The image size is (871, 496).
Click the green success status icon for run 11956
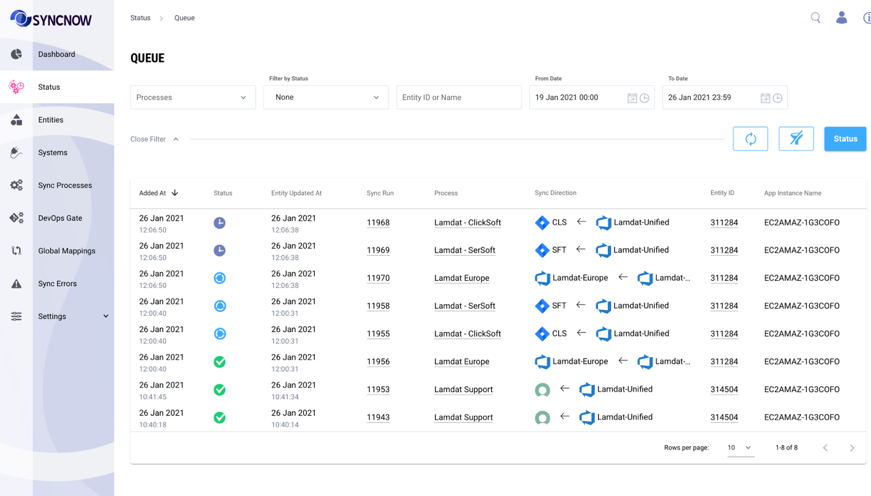[220, 362]
